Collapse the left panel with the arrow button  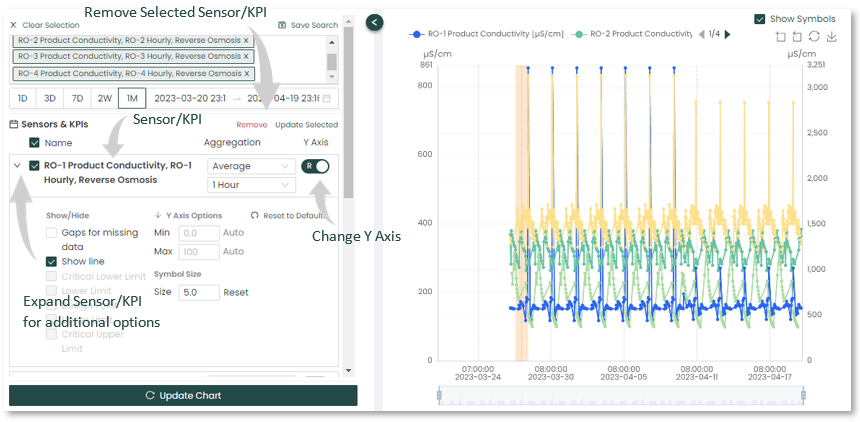[x=375, y=22]
